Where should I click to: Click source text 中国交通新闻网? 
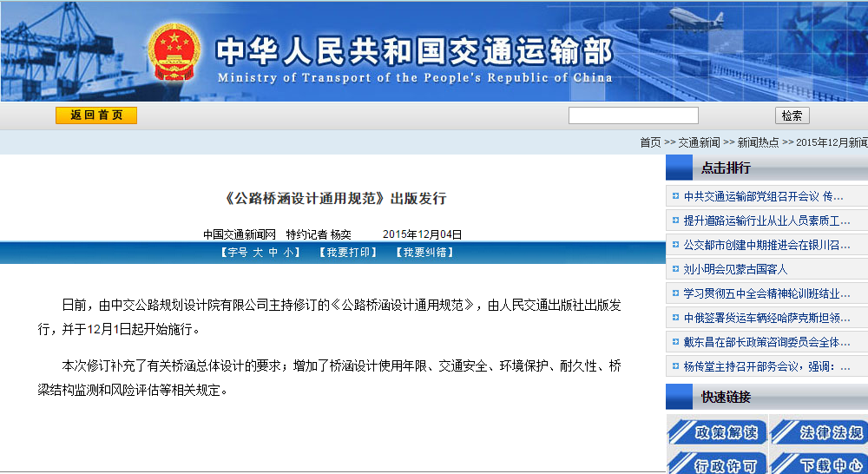tap(240, 234)
